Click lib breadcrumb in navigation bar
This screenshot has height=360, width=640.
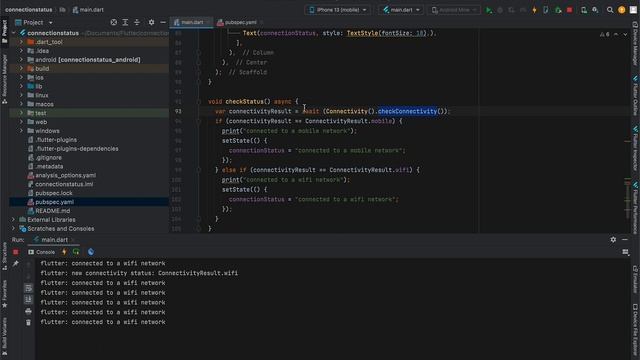coord(62,10)
